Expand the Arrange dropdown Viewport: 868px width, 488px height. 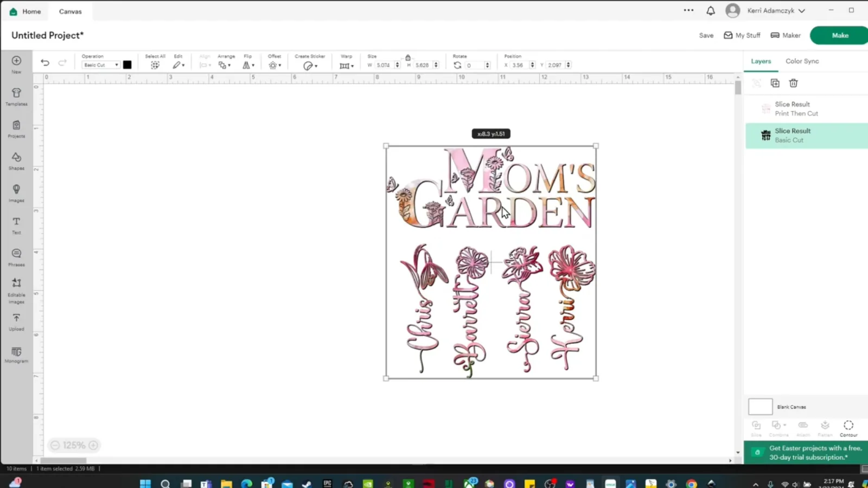click(225, 65)
